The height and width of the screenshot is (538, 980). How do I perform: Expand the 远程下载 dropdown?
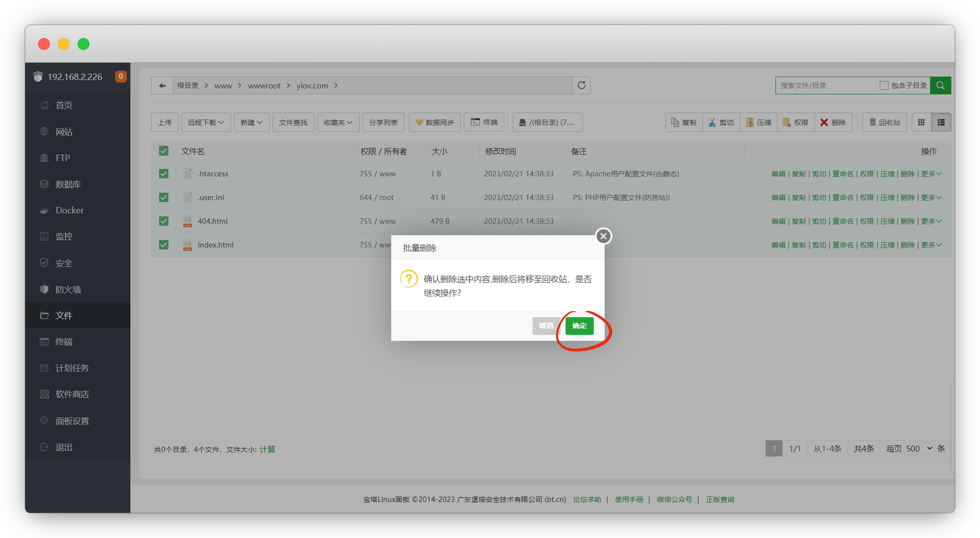pyautogui.click(x=205, y=122)
